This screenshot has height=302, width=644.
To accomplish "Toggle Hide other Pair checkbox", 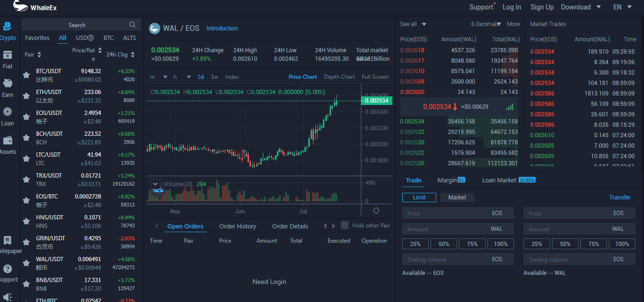I will 345,225.
